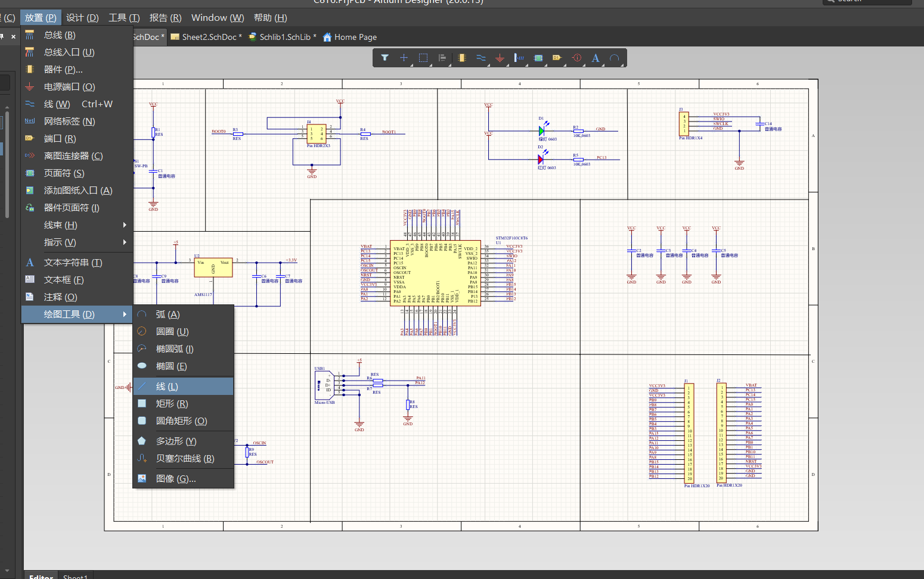924x579 pixels.
Task: Click the selection filter funnel icon
Action: click(x=385, y=58)
